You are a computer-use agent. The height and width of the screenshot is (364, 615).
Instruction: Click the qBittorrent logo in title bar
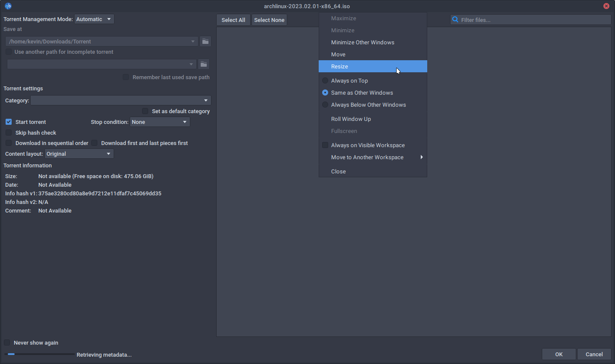coord(8,6)
